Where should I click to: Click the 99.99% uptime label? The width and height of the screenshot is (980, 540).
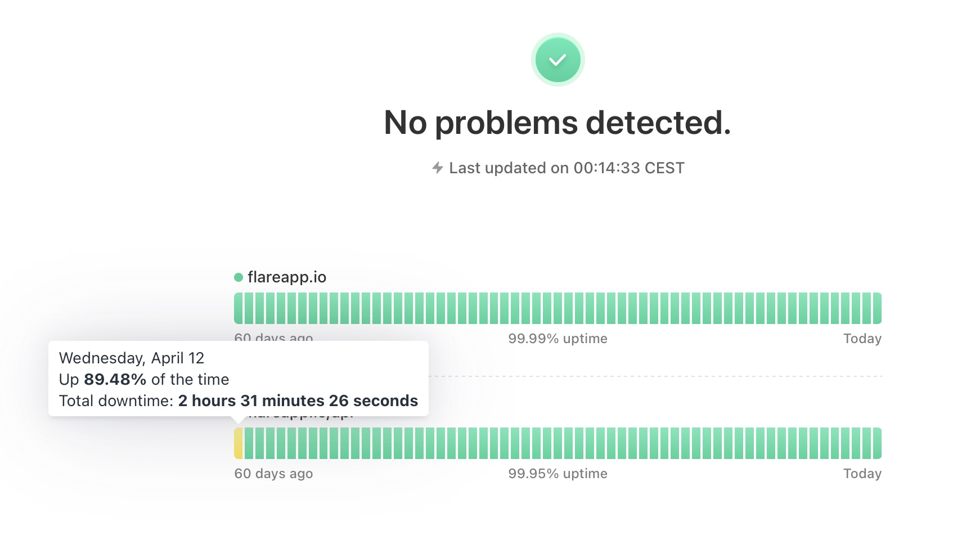(558, 339)
